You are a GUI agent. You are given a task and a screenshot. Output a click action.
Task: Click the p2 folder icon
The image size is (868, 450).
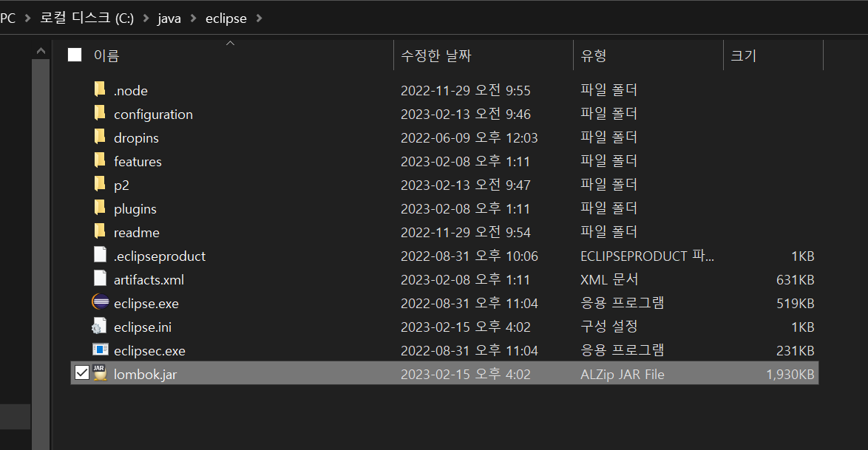[100, 184]
